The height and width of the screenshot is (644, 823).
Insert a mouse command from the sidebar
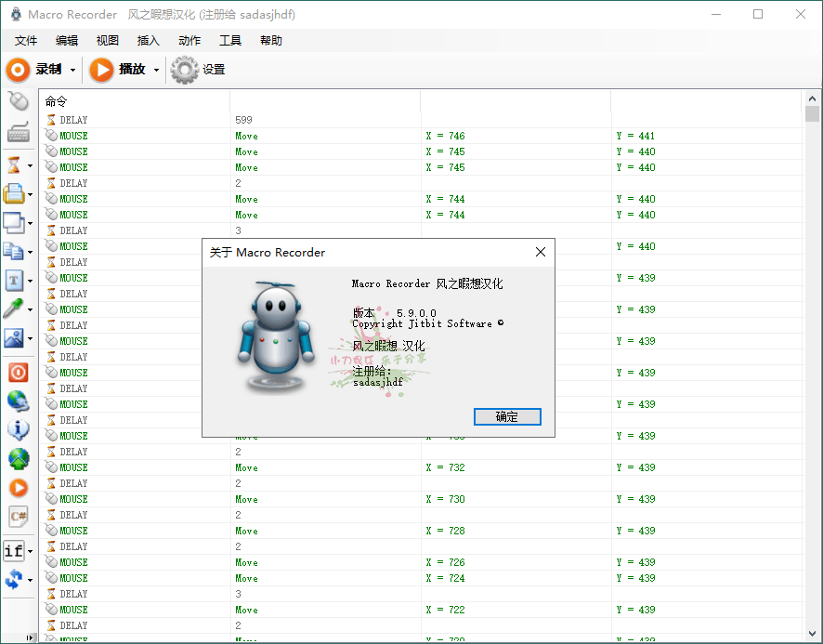point(18,100)
